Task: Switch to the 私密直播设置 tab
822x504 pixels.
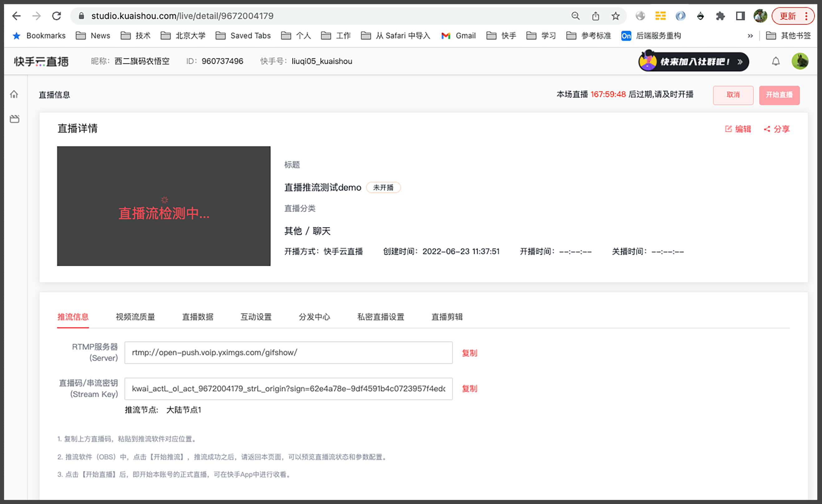Action: [381, 317]
